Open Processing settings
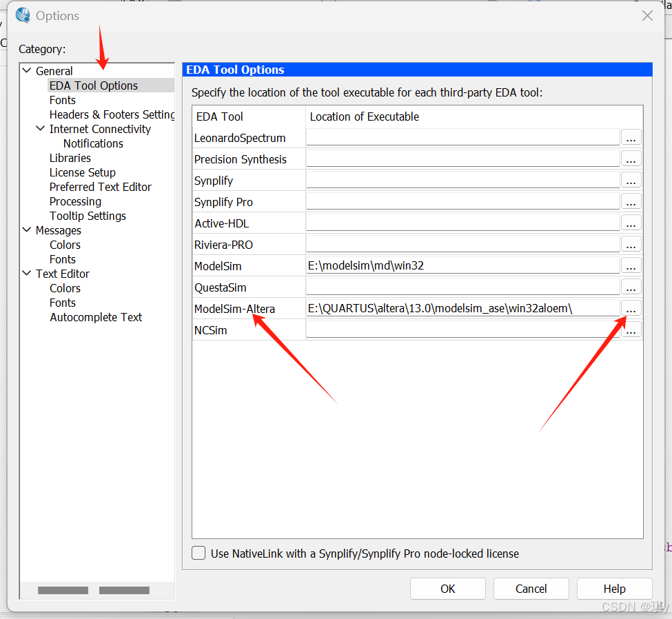 pyautogui.click(x=75, y=201)
